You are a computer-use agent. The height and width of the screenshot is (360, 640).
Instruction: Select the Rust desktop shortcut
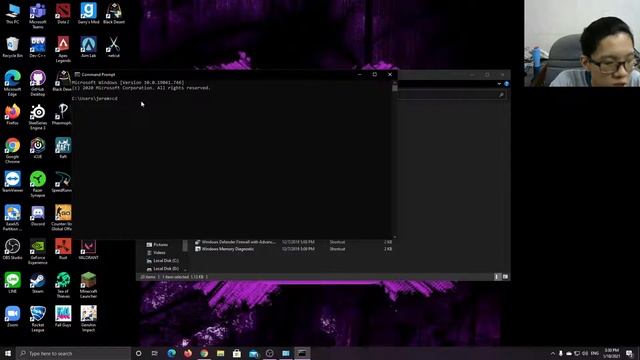tap(63, 249)
